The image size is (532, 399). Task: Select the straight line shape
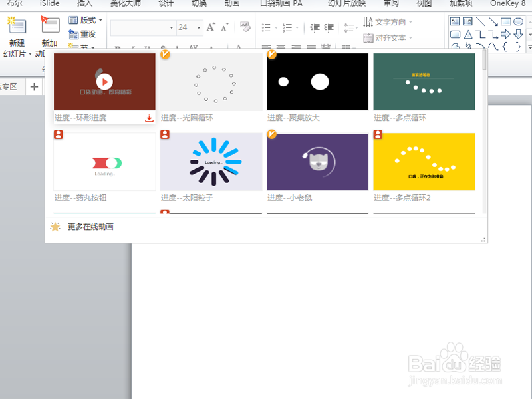480,21
